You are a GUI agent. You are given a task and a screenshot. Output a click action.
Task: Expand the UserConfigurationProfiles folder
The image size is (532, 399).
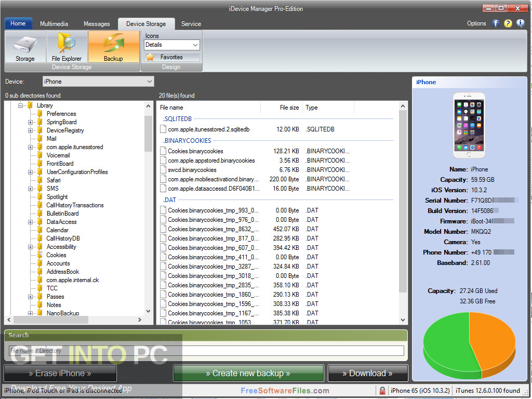30,172
